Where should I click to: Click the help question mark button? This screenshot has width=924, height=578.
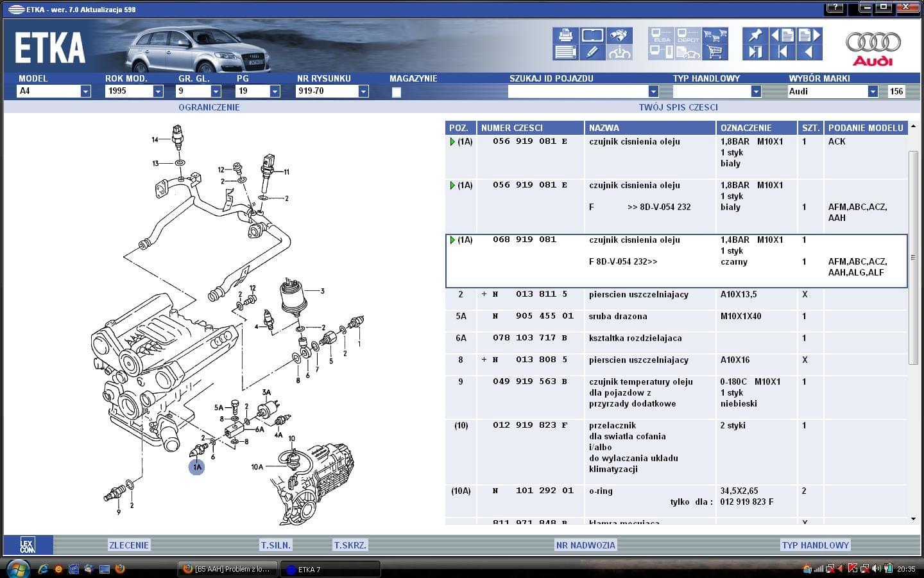click(x=835, y=8)
